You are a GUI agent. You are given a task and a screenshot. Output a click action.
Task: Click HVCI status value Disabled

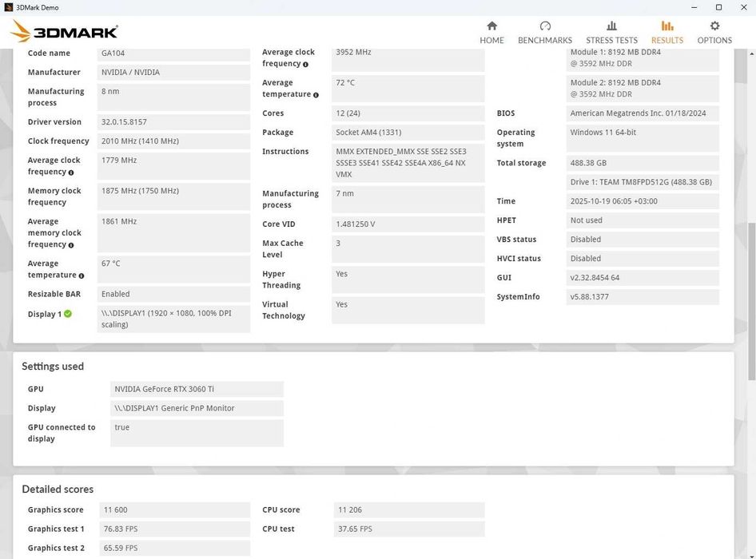[x=643, y=259]
